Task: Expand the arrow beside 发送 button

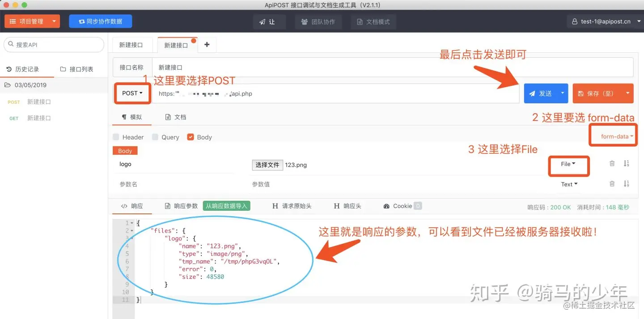Action: [563, 94]
